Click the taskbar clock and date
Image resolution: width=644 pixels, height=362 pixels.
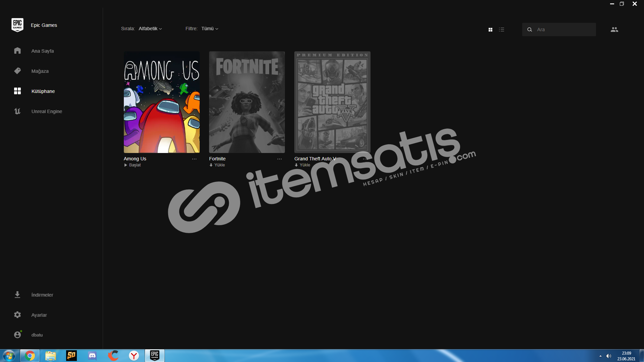pyautogui.click(x=626, y=356)
